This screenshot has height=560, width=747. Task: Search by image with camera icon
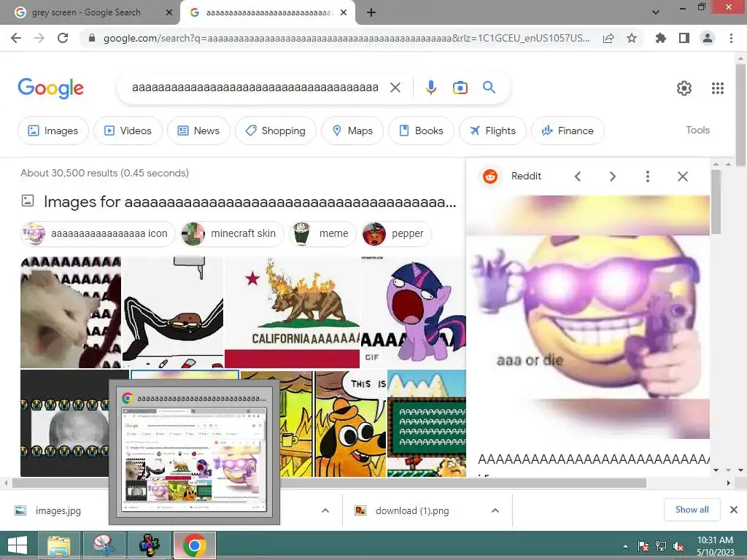460,87
